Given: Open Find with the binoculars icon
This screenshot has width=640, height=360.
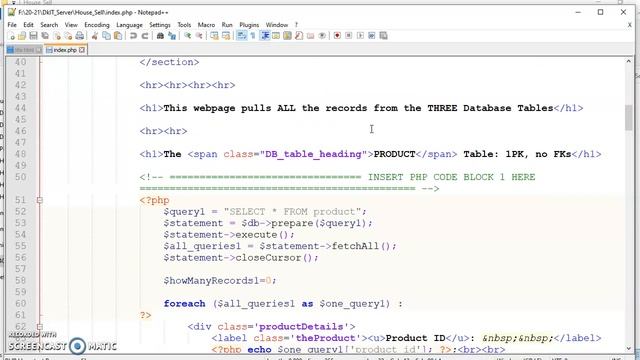Looking at the screenshot, I should [x=160, y=36].
